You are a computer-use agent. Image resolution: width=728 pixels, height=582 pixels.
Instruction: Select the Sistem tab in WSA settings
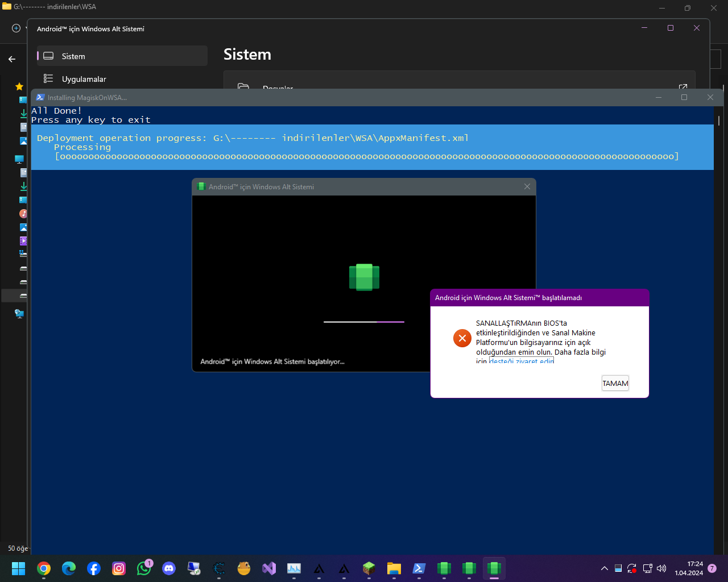click(x=122, y=56)
